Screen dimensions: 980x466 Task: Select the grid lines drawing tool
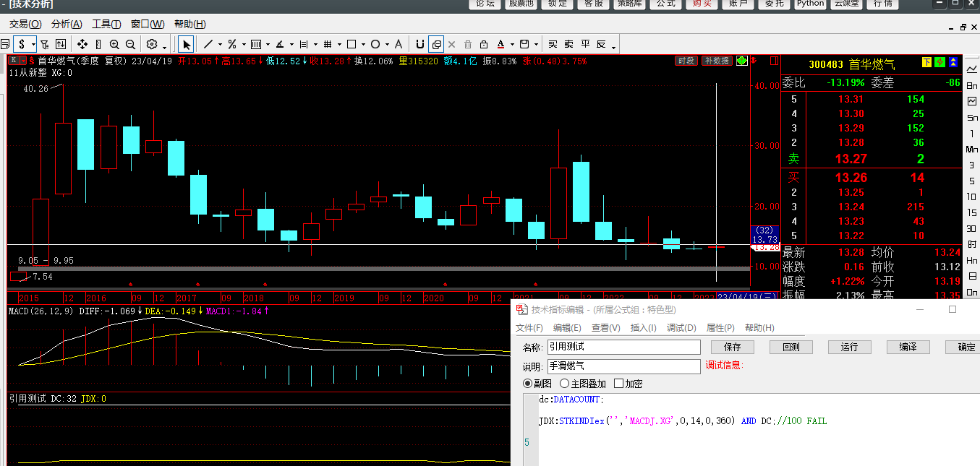click(328, 44)
